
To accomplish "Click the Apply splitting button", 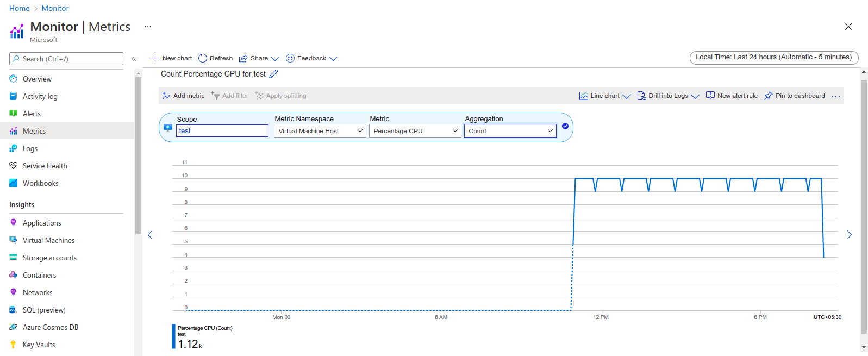I will pyautogui.click(x=280, y=96).
